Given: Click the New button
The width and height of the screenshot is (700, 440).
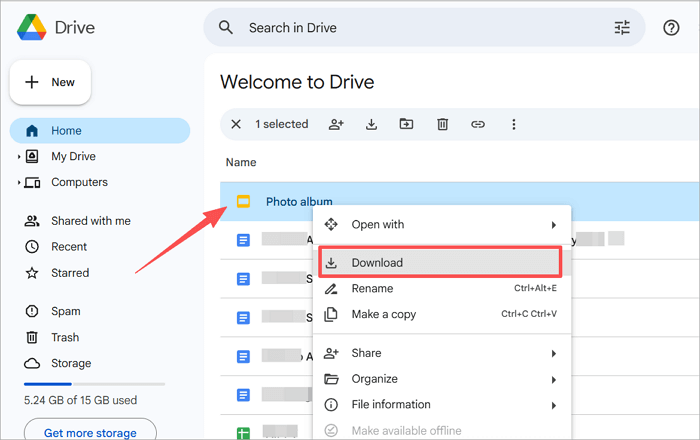Looking at the screenshot, I should [50, 83].
